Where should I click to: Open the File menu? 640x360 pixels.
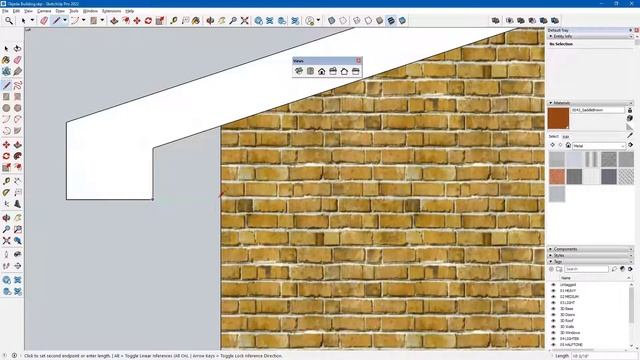5,11
